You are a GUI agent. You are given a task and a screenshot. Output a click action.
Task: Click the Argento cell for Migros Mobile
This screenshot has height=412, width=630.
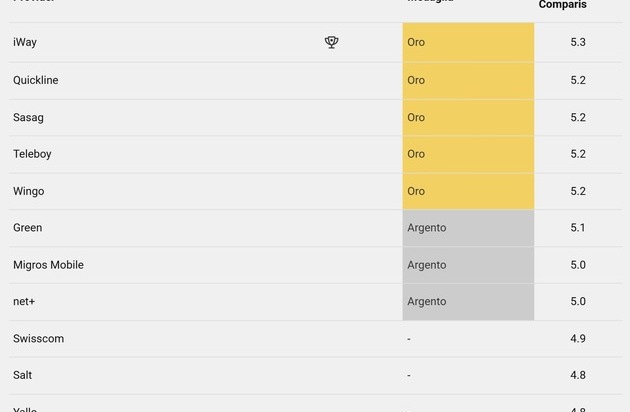pyautogui.click(x=468, y=265)
